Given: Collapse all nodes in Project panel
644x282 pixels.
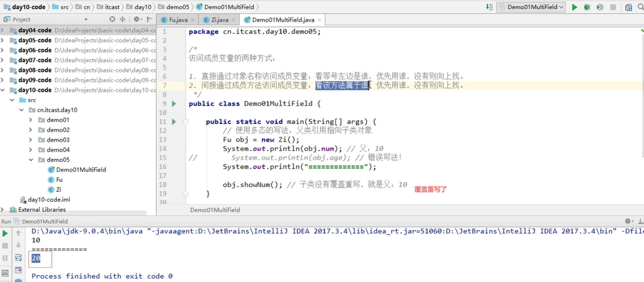Looking at the screenshot, I should coord(123,19).
